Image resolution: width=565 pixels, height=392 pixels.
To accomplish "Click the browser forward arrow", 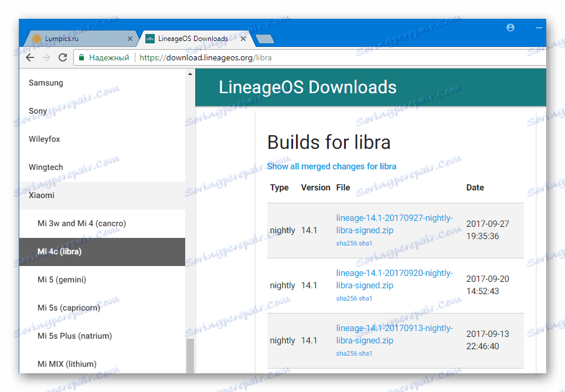I will tap(46, 57).
